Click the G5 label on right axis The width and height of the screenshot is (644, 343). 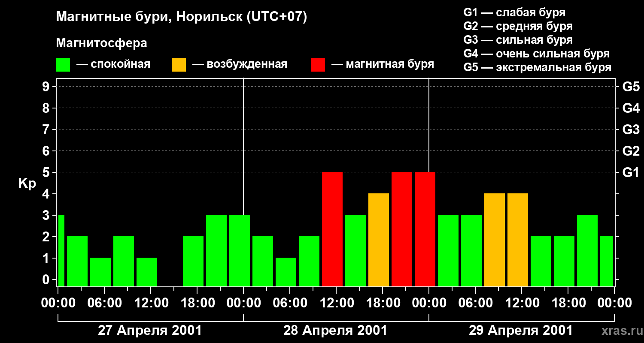pos(631,87)
